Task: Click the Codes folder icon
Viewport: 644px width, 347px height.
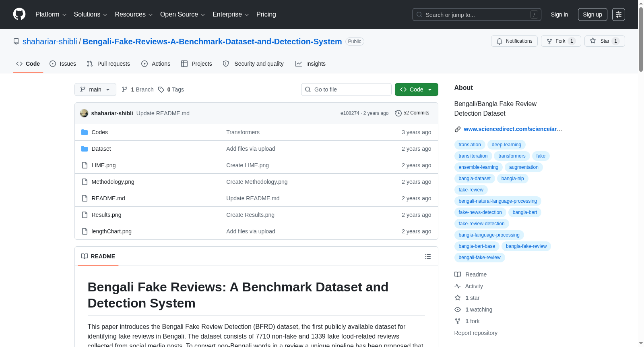Action: pyautogui.click(x=85, y=132)
